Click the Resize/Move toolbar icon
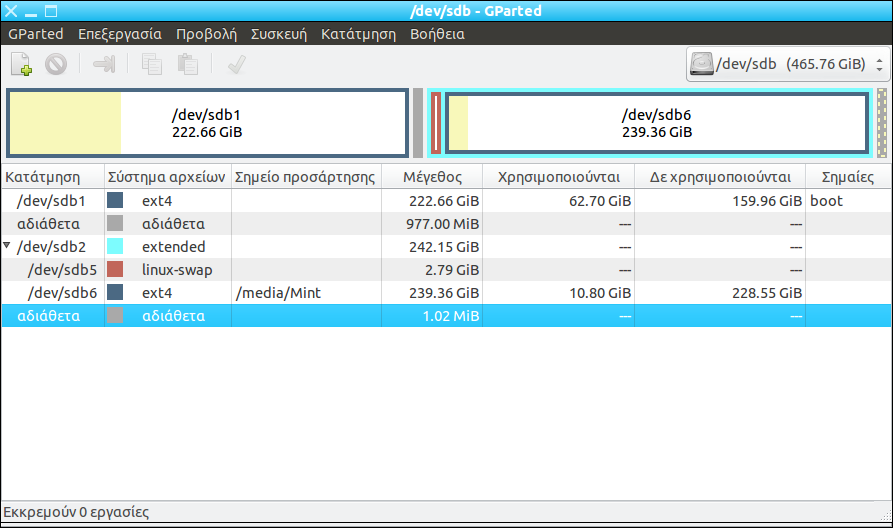 pyautogui.click(x=104, y=65)
